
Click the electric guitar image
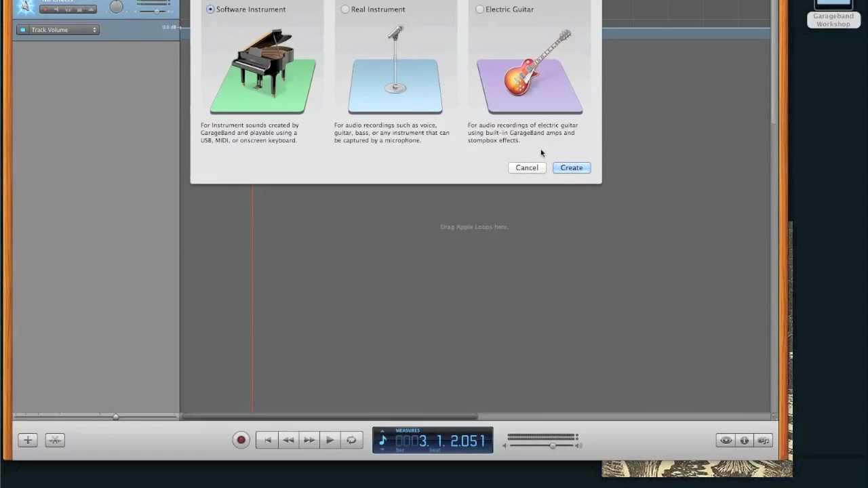(530, 70)
